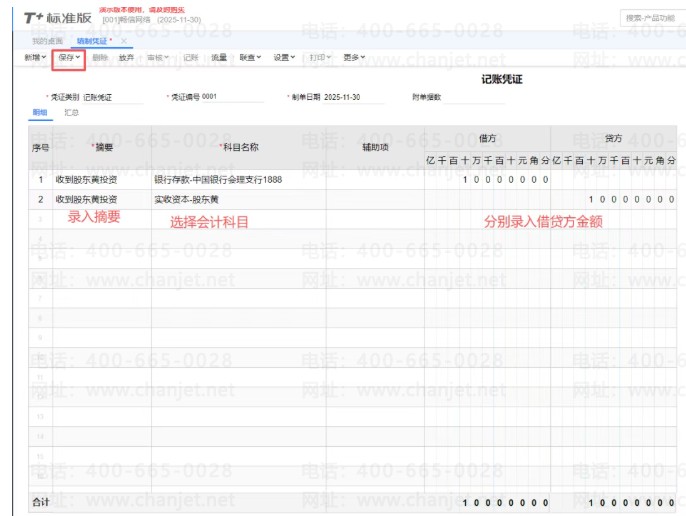Click the 序号 column header
Image resolution: width=686 pixels, height=516 pixels.
tap(40, 148)
